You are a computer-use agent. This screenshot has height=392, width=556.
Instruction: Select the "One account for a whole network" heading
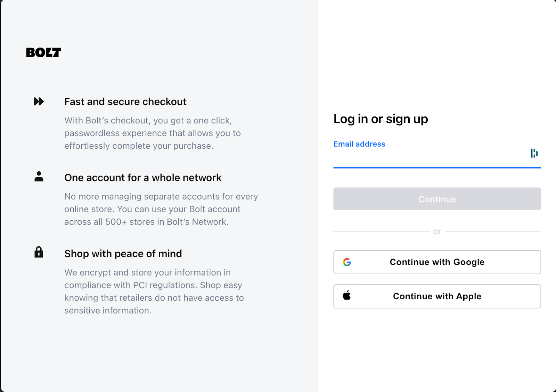tap(143, 178)
